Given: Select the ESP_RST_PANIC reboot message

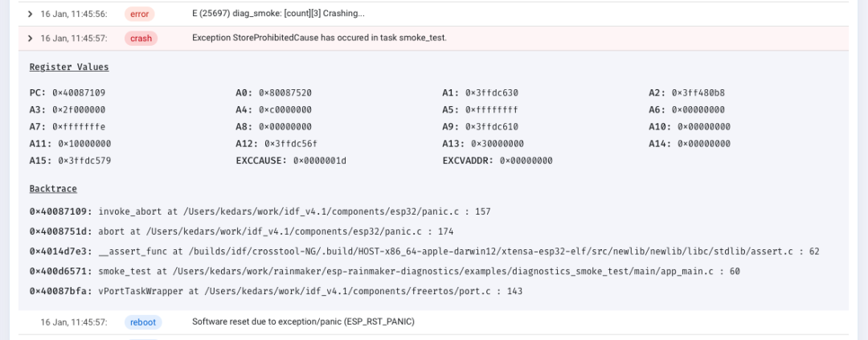Looking at the screenshot, I should [303, 322].
